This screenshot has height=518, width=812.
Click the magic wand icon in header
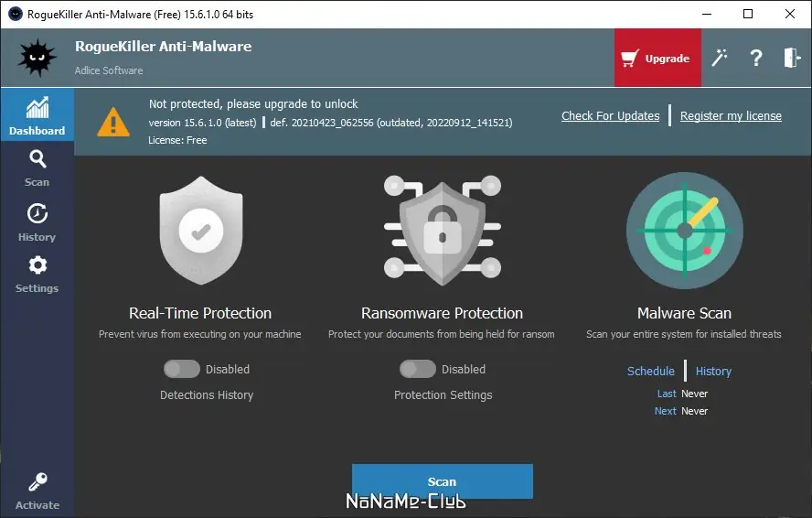pos(720,58)
